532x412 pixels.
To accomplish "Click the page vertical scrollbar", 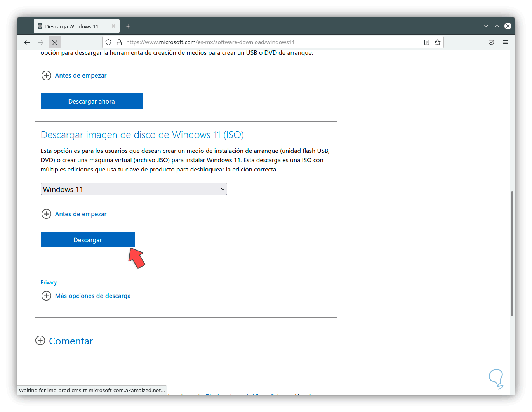I will [x=512, y=254].
